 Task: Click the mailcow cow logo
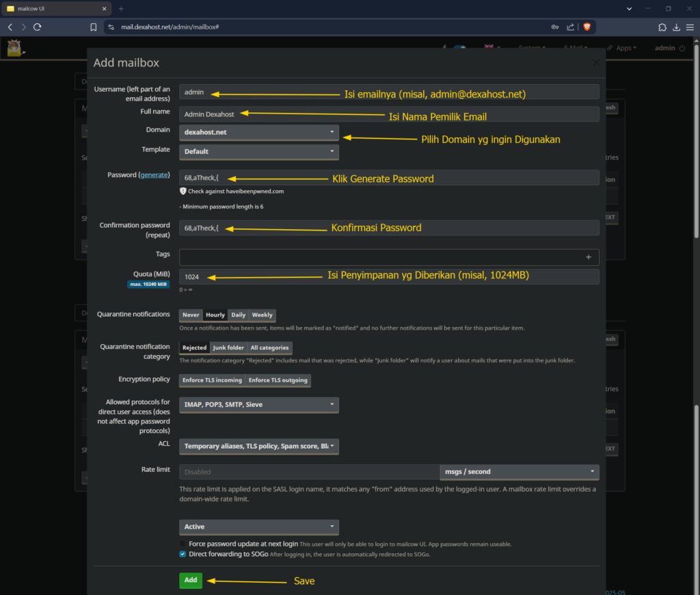[15, 48]
